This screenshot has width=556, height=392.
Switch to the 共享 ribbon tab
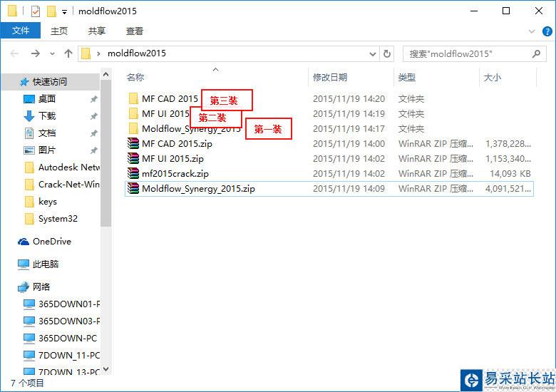pyautogui.click(x=97, y=31)
